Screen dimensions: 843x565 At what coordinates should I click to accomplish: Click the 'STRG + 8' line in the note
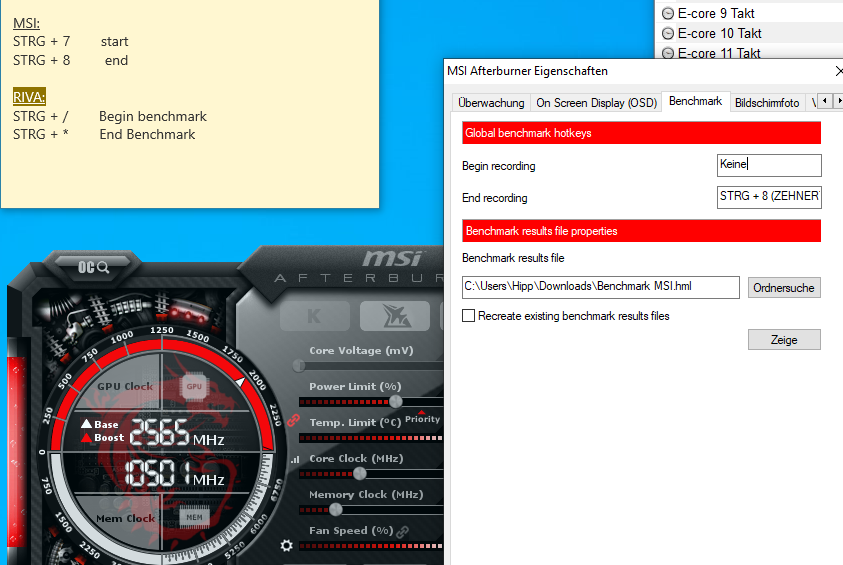coord(70,60)
